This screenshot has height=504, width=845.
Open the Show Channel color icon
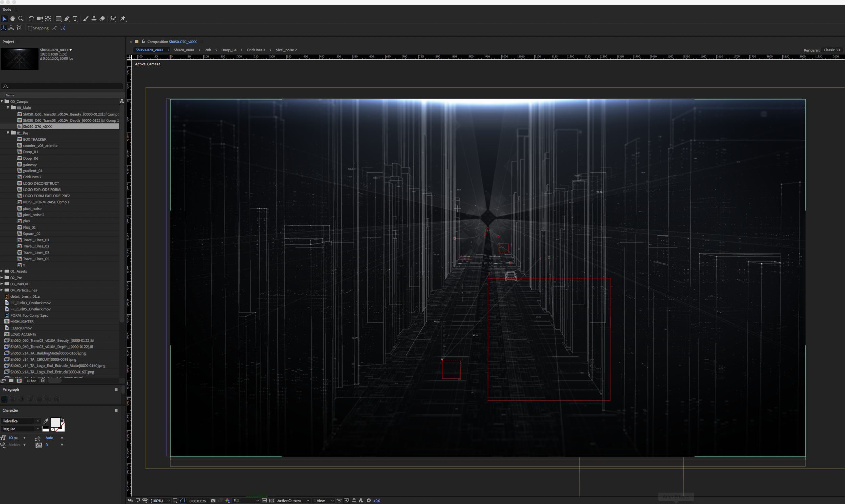[227, 501]
